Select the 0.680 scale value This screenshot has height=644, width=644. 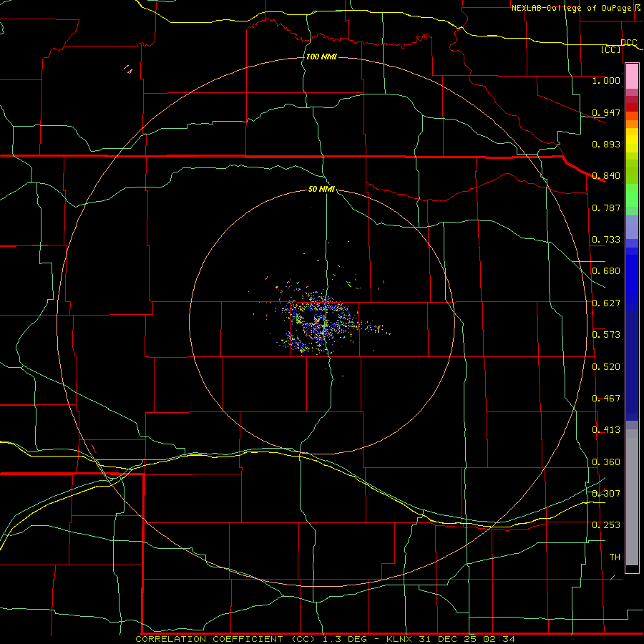[x=606, y=271]
